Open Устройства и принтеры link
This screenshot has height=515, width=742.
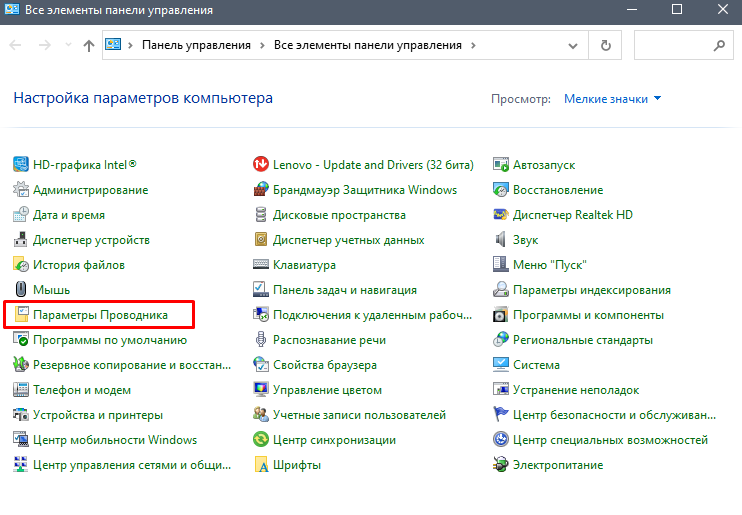98,415
